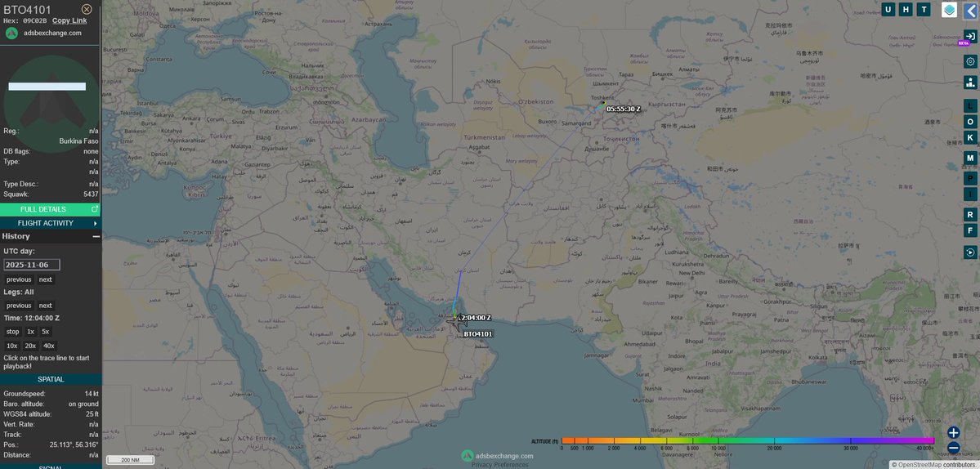
Task: Click the Burkina Faso country text
Action: click(78, 141)
